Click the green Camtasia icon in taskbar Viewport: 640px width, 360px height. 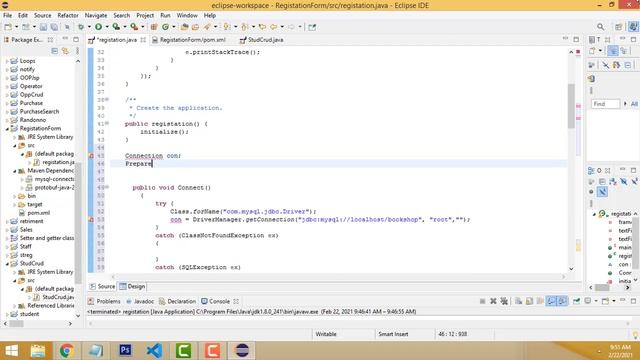(184, 351)
